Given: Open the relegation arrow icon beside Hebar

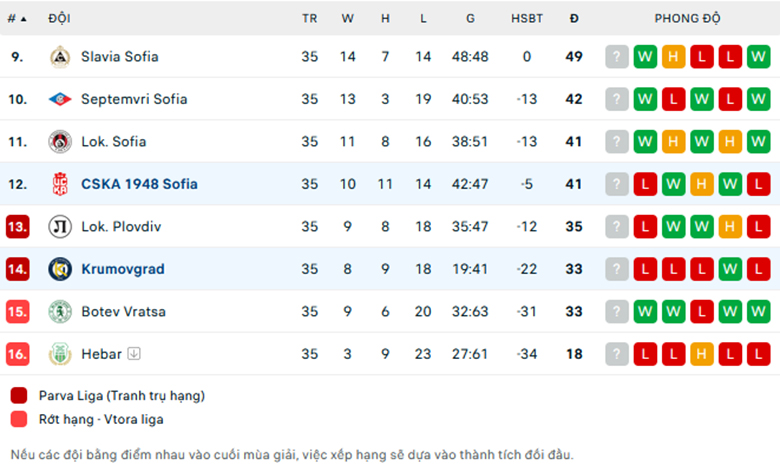Looking at the screenshot, I should point(134,354).
